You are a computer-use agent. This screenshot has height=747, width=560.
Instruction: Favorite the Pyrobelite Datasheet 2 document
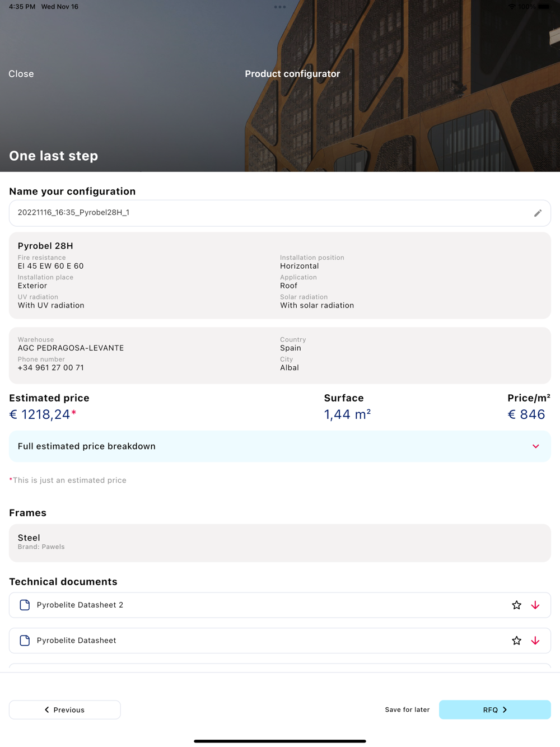tap(516, 605)
